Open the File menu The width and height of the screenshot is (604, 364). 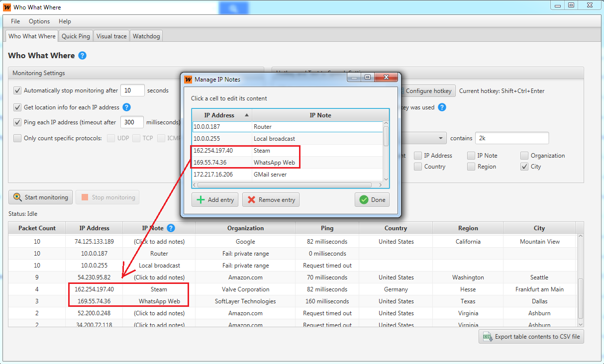coord(15,21)
